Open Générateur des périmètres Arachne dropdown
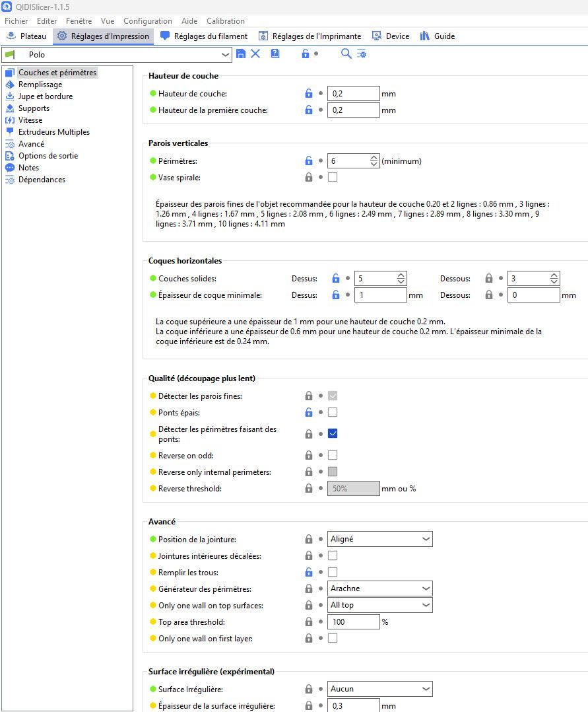Viewport: 588px width, 712px height. coord(379,588)
